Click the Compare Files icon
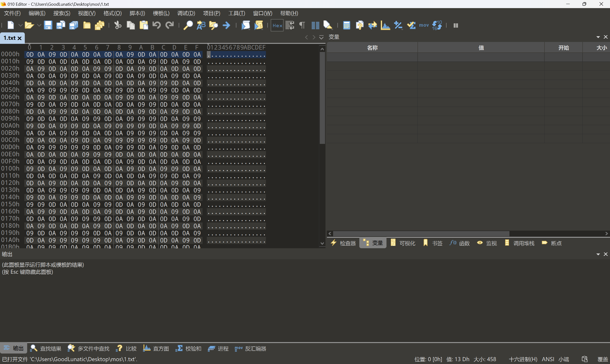The image size is (610, 364). (360, 25)
